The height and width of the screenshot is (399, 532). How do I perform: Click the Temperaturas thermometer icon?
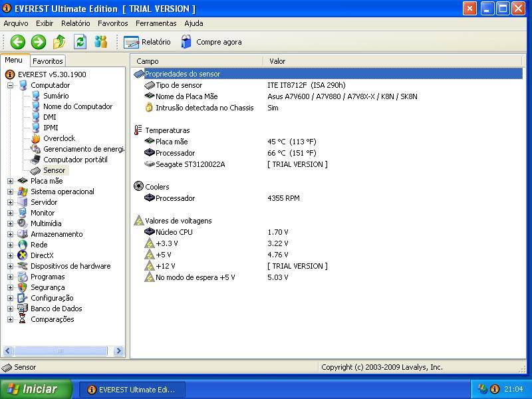pos(138,130)
